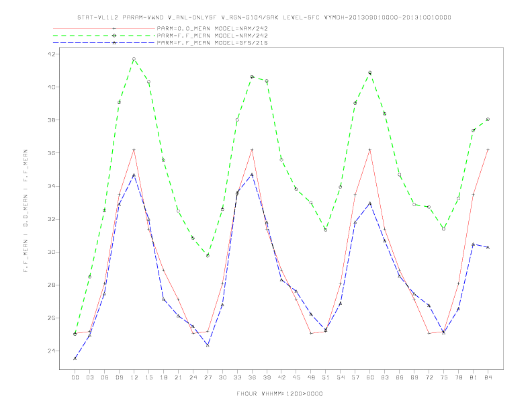Click blue triangle marker at hour 00
The width and height of the screenshot is (532, 411).
pyautogui.click(x=75, y=359)
